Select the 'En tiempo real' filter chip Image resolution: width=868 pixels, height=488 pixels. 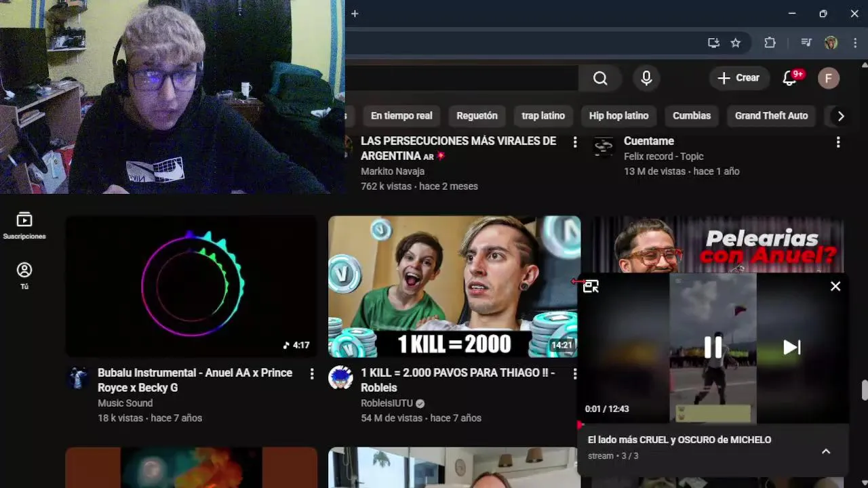(401, 116)
